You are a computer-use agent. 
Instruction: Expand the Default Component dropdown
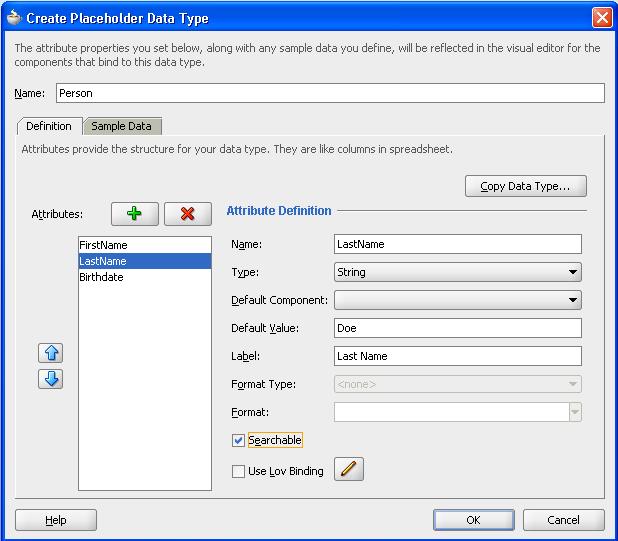coord(458,300)
